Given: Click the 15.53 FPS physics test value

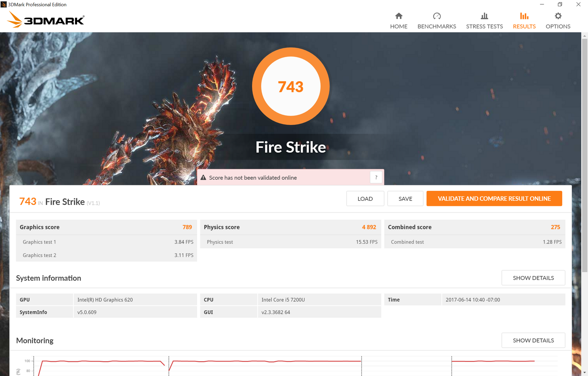Looking at the screenshot, I should pyautogui.click(x=367, y=242).
